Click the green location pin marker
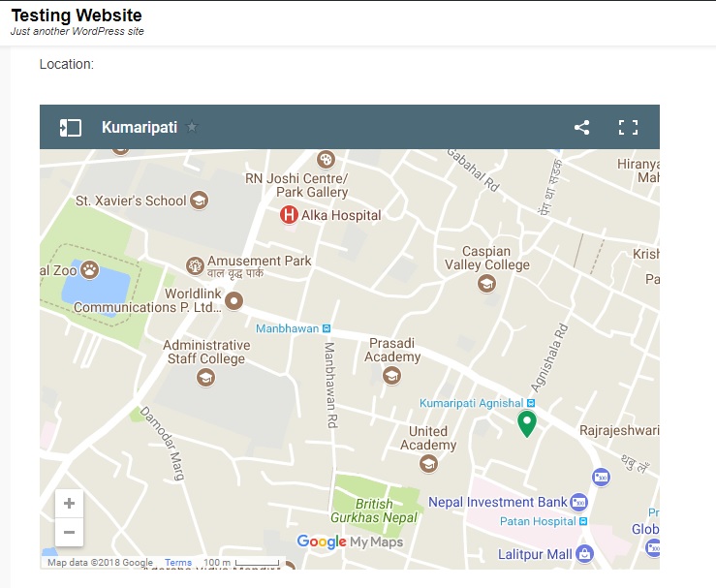 [x=527, y=423]
